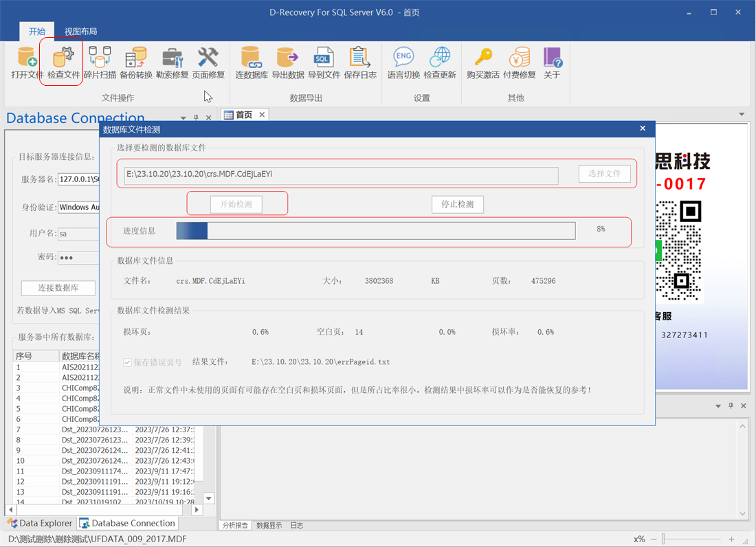The height and width of the screenshot is (547, 756).
Task: Select database row 11 Dst_20230911174
Action: point(103,471)
